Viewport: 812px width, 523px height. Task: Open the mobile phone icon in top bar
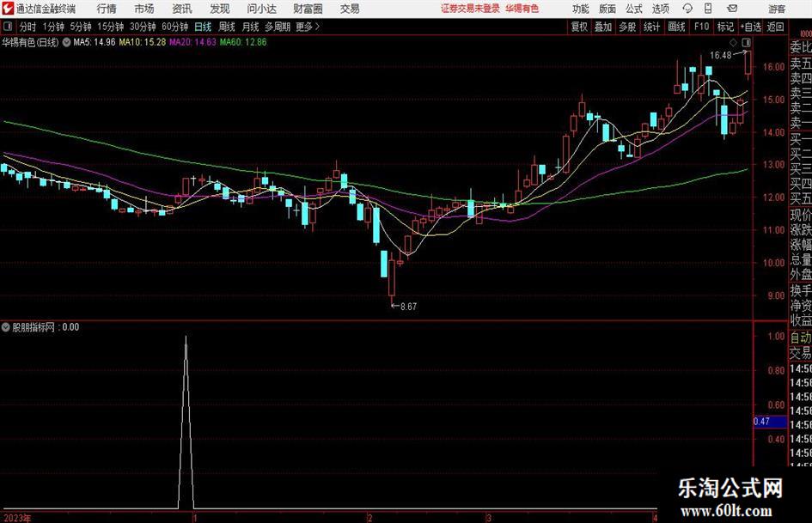[x=708, y=9]
